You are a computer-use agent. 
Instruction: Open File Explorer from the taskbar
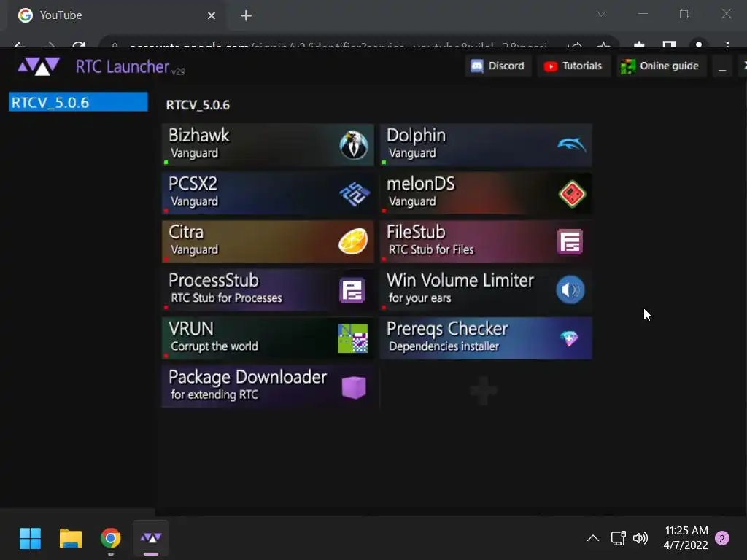[x=71, y=538]
